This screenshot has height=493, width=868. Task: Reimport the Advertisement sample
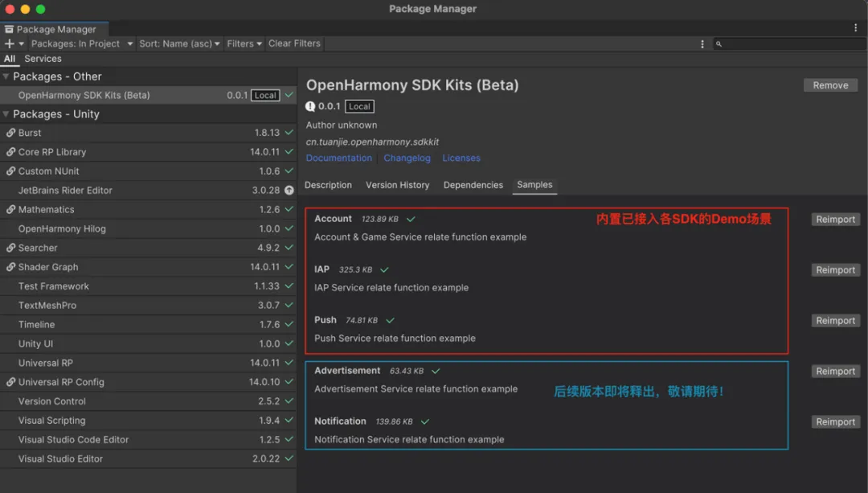835,371
